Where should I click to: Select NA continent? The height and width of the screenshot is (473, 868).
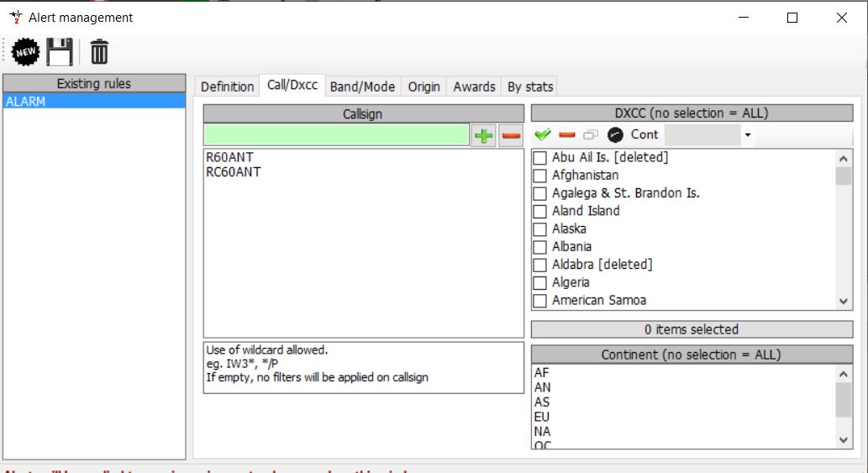[x=542, y=432]
